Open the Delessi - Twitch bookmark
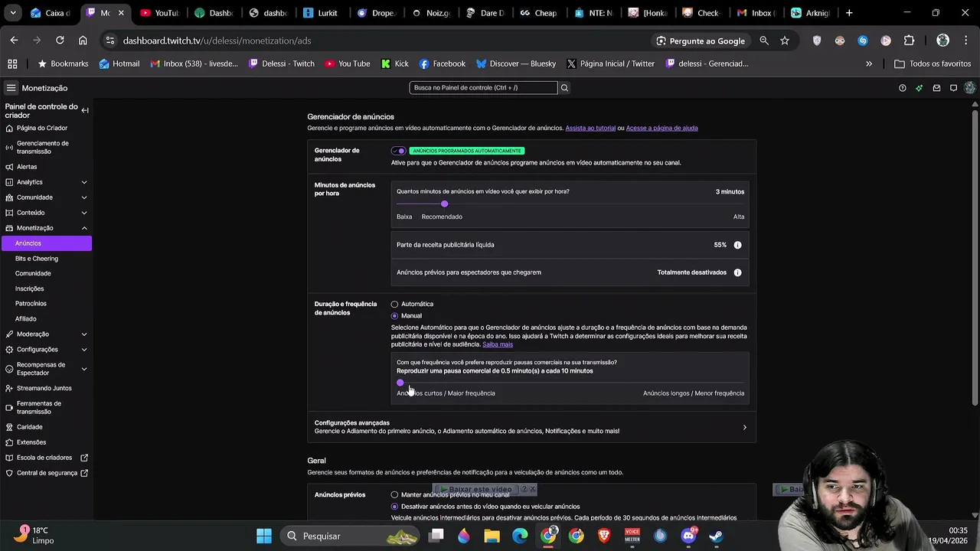980x551 pixels. coord(282,64)
